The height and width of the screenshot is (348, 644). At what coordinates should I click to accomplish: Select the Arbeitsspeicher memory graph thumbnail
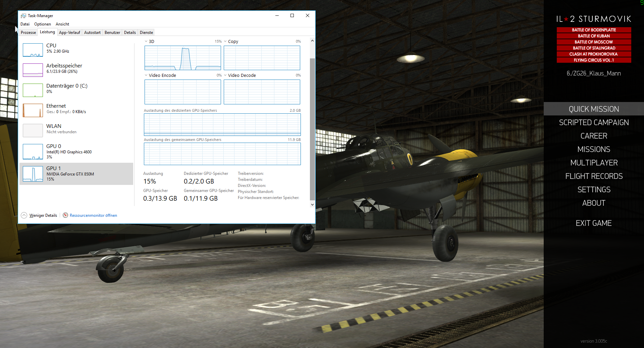(x=33, y=70)
